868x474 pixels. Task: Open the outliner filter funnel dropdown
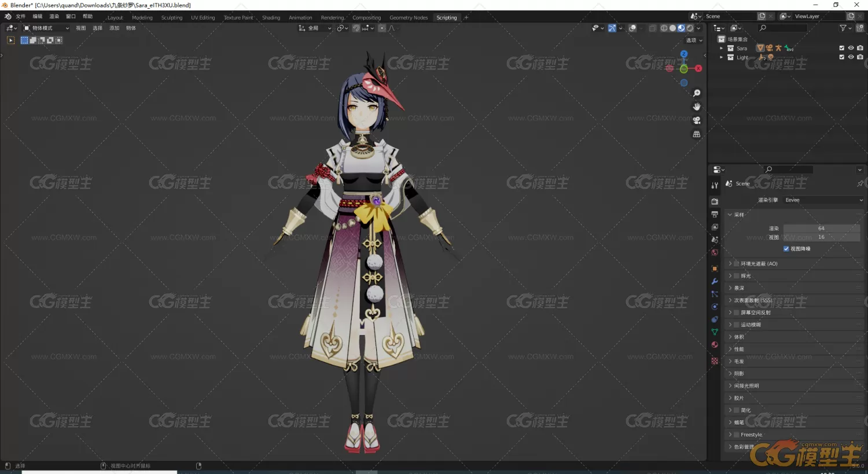tap(845, 28)
